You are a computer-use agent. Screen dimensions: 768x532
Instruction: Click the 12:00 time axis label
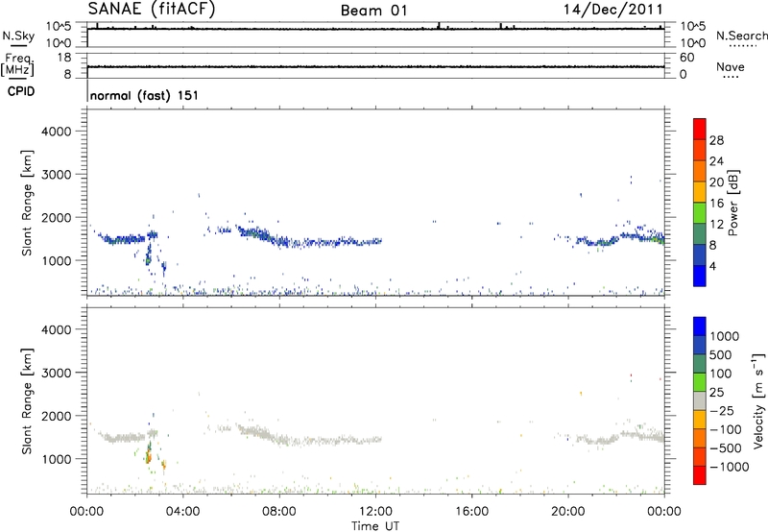(375, 512)
